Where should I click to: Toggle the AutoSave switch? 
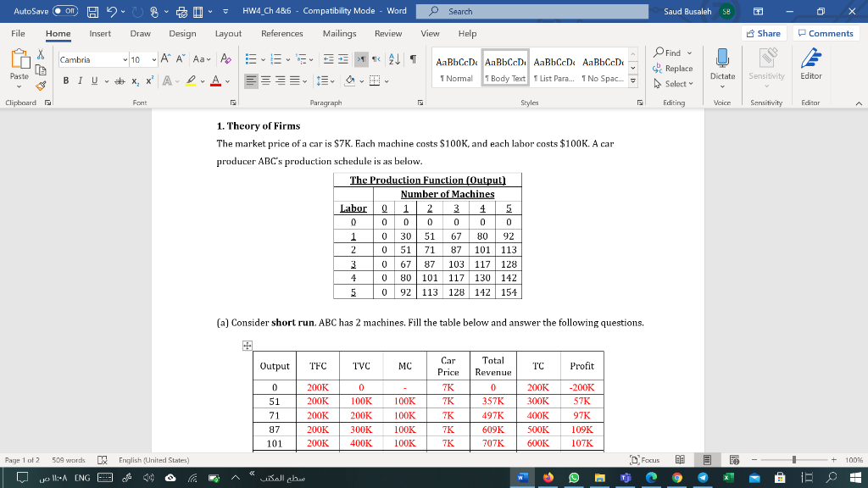pos(65,11)
